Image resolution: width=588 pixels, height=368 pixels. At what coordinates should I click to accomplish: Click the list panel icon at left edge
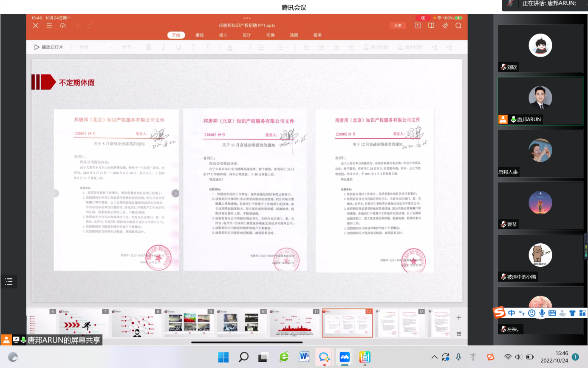[9, 281]
